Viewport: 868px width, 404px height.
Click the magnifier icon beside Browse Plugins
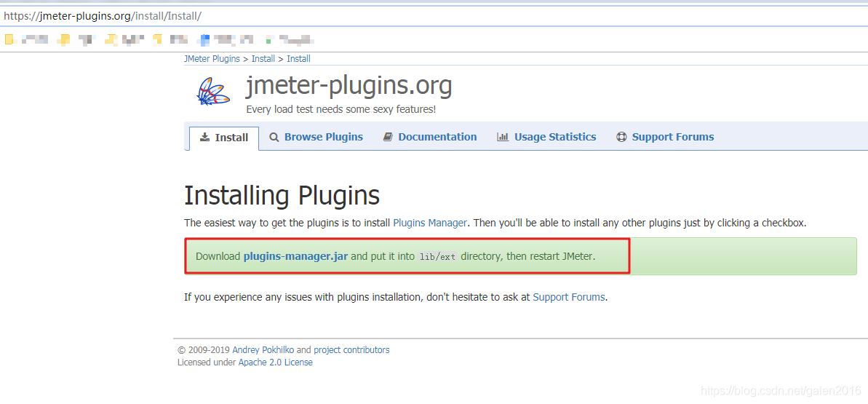click(x=274, y=137)
